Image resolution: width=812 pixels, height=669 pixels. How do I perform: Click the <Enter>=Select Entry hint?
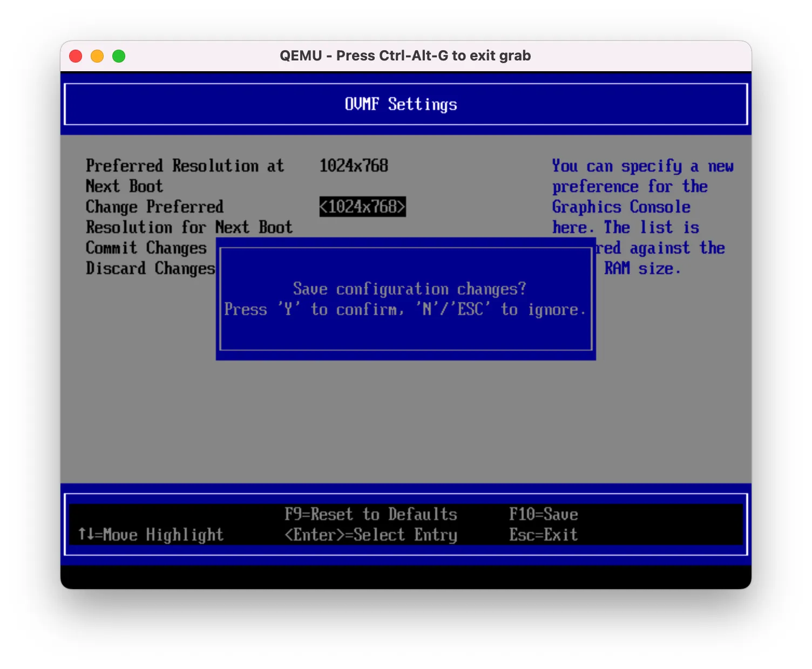coord(371,535)
